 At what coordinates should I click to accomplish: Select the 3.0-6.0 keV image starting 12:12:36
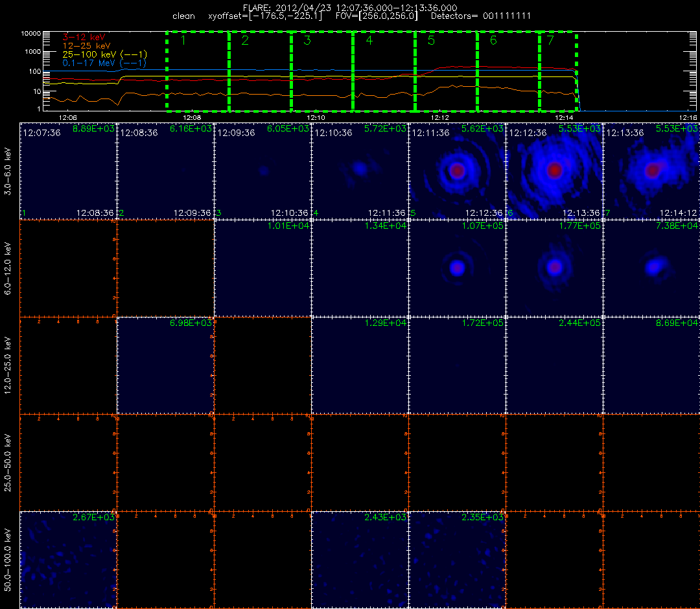554,171
